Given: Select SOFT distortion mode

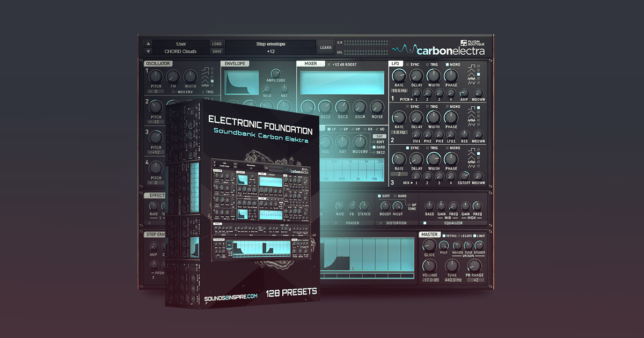Looking at the screenshot, I should pos(379,196).
